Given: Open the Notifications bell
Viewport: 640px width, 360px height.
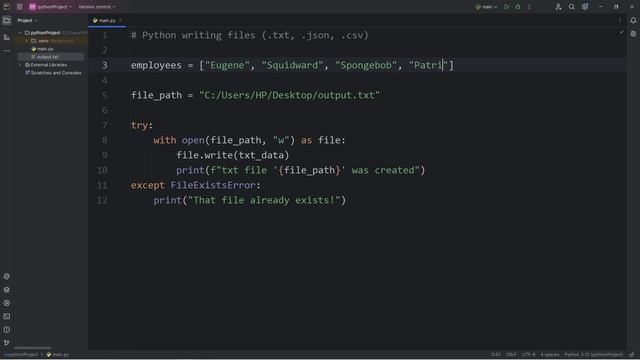Looking at the screenshot, I should click(633, 20).
